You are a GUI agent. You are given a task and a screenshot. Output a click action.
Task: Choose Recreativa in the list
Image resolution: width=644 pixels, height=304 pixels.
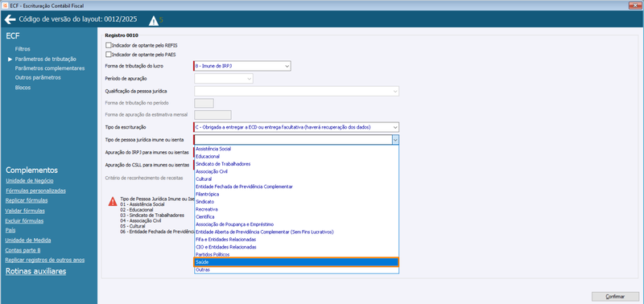pos(296,209)
